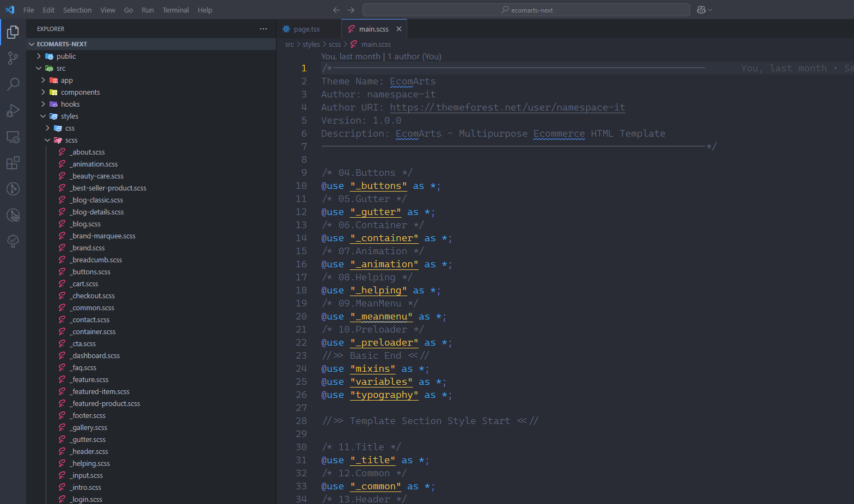Screen dimensions: 854x504
Task: Collapse the scss folder
Action: click(x=71, y=140)
